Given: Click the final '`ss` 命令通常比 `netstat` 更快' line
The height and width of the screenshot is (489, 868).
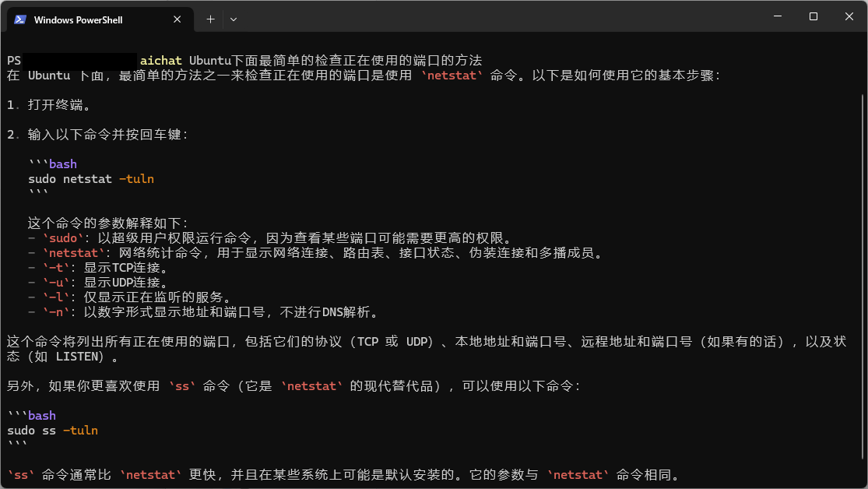Looking at the screenshot, I should coord(344,475).
